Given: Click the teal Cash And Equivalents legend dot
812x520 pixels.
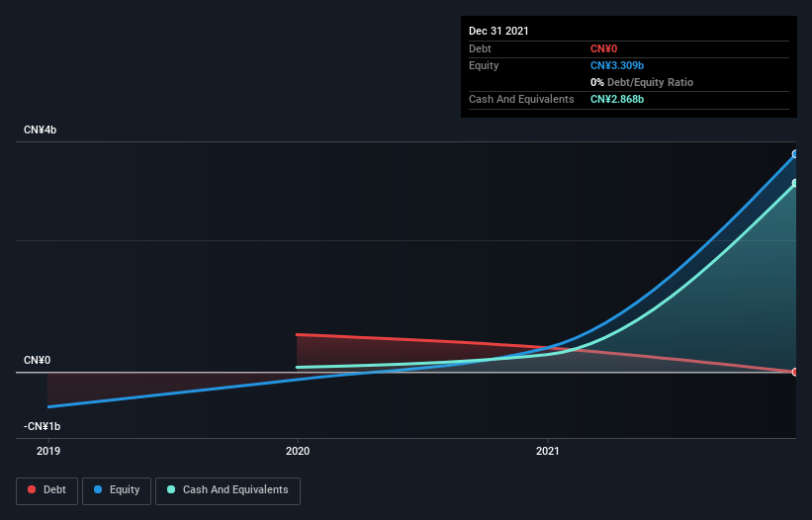Looking at the screenshot, I should (x=171, y=489).
